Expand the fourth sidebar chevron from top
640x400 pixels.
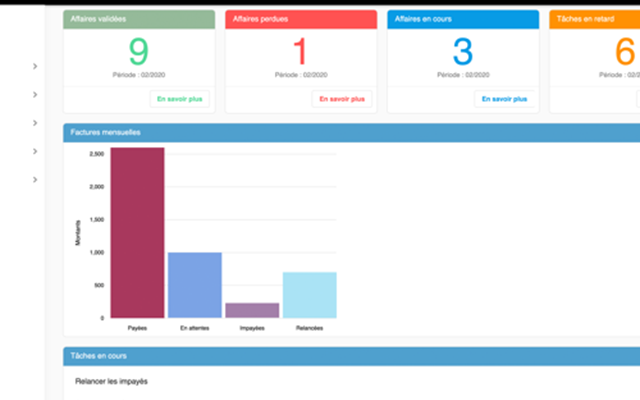pyautogui.click(x=35, y=151)
